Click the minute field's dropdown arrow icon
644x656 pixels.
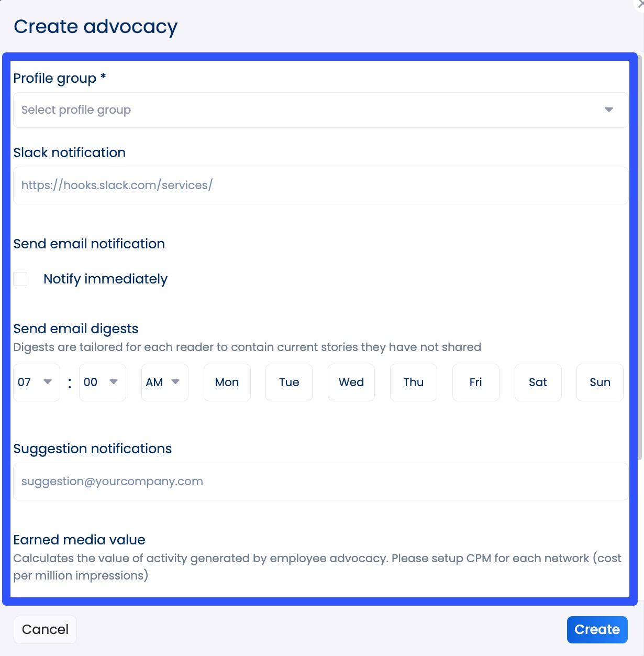tap(115, 382)
